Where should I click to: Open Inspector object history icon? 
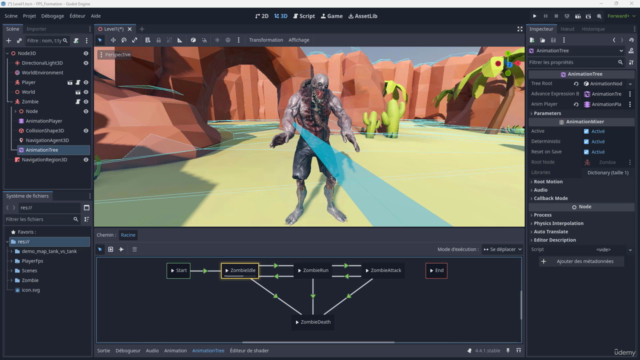pyautogui.click(x=631, y=40)
